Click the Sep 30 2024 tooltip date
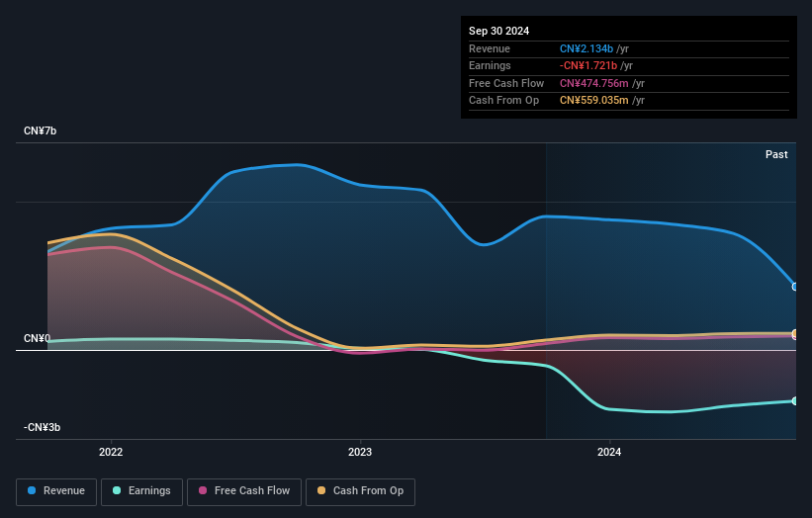This screenshot has height=518, width=812. 498,31
